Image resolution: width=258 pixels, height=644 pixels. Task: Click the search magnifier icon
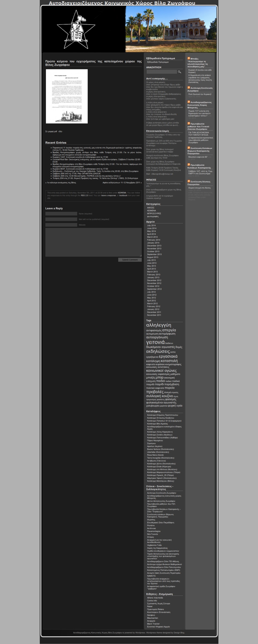(x=179, y=72)
